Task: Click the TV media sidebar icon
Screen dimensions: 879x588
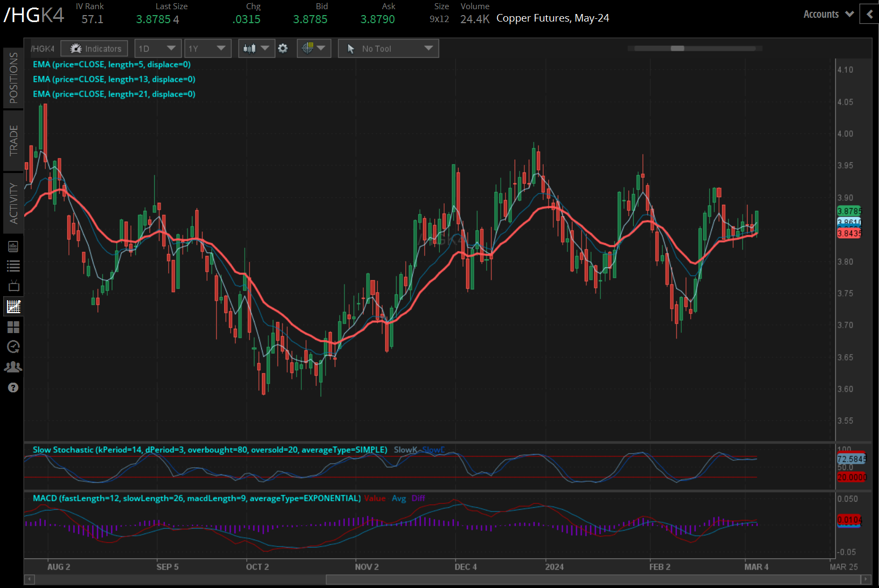Action: click(x=13, y=286)
